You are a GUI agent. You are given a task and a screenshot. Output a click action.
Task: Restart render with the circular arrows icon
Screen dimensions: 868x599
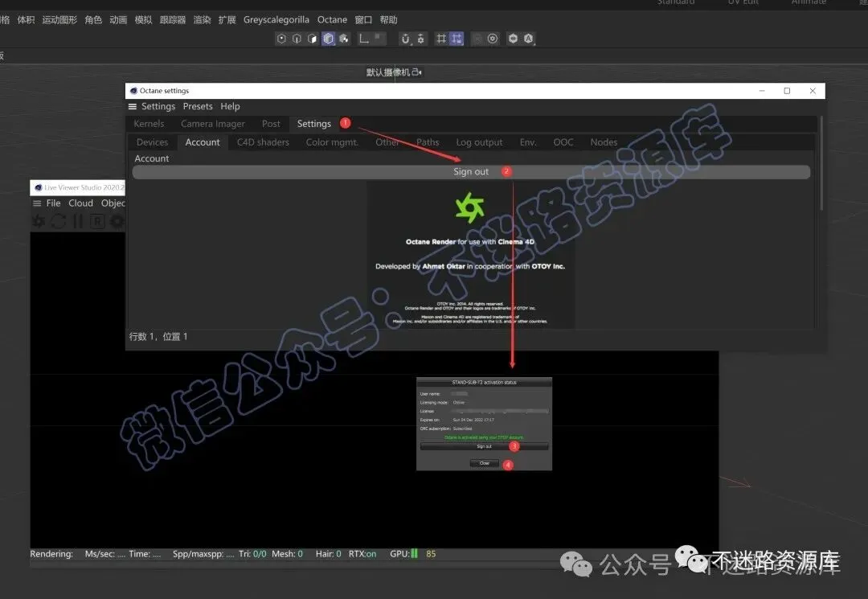(x=58, y=221)
